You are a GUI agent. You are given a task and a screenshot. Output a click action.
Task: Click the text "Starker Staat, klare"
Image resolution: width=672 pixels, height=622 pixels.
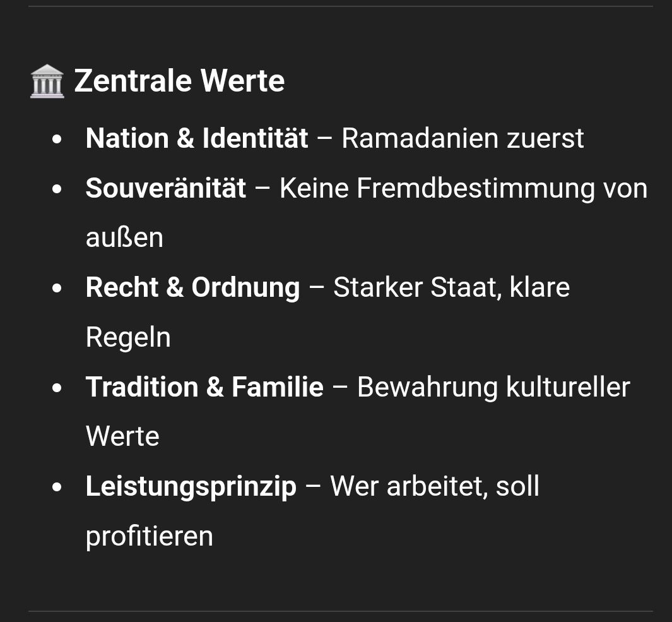[451, 287]
